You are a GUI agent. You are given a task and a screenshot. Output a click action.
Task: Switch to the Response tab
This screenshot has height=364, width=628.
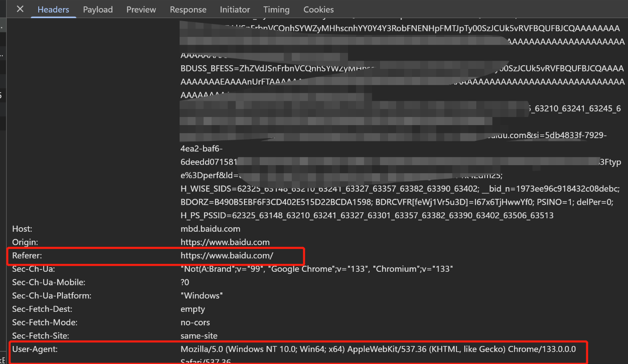tap(188, 9)
